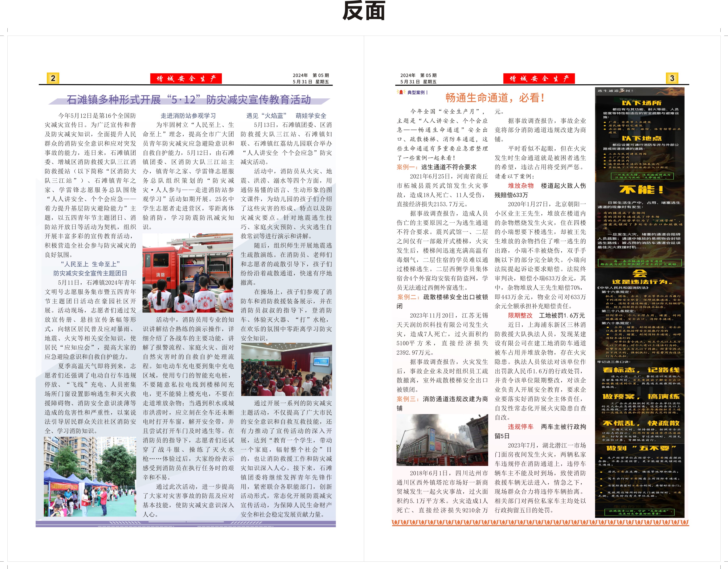This screenshot has width=728, height=569.
Task: Click the page number 3 yellow badge
Action: [x=672, y=78]
